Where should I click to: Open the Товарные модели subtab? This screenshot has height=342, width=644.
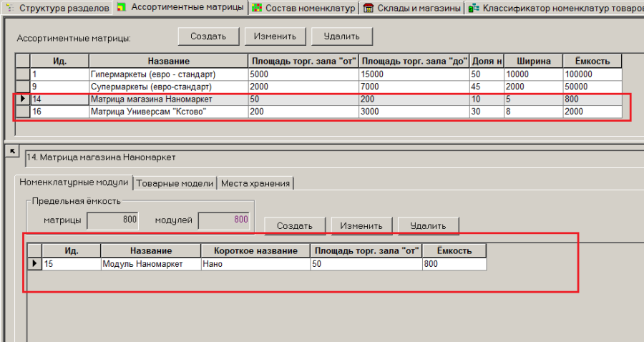point(175,183)
